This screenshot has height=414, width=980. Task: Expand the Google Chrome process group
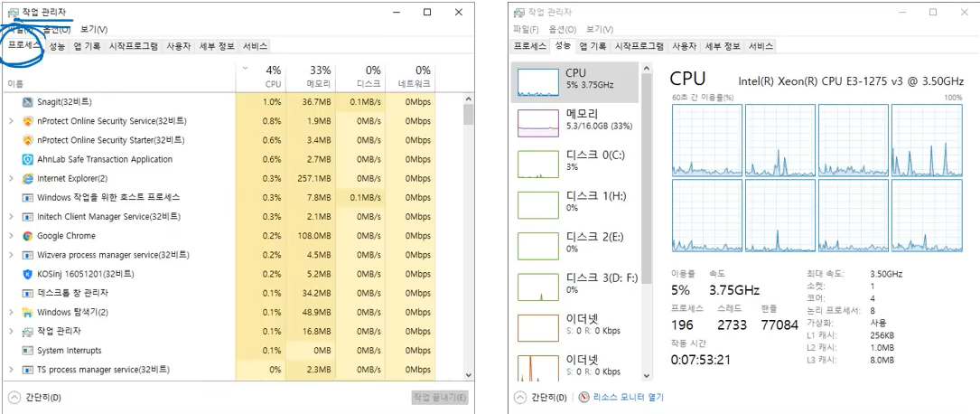[11, 236]
